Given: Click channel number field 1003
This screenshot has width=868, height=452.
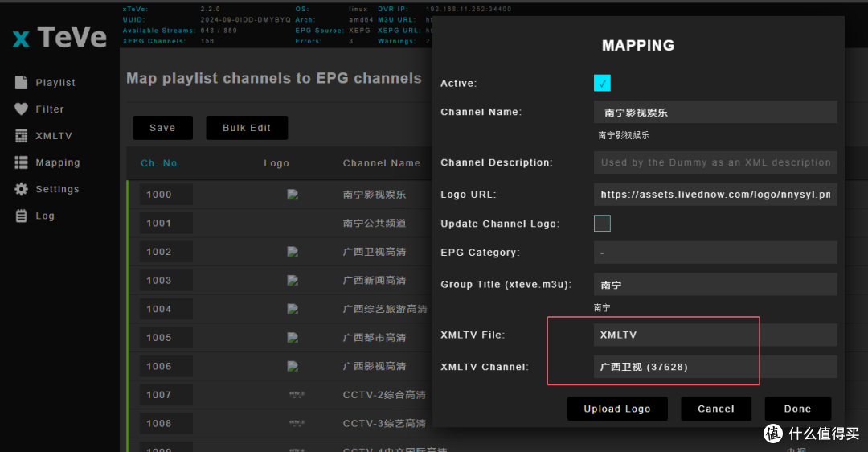Looking at the screenshot, I should (x=166, y=280).
